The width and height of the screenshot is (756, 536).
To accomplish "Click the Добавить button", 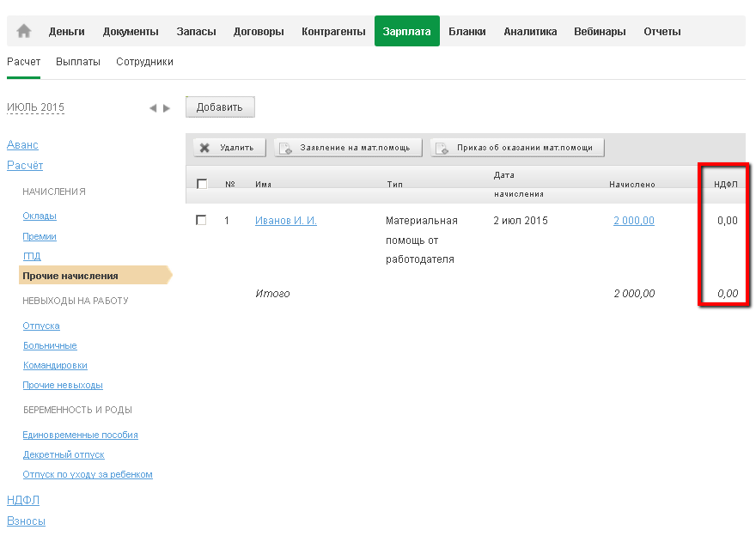I will (220, 107).
